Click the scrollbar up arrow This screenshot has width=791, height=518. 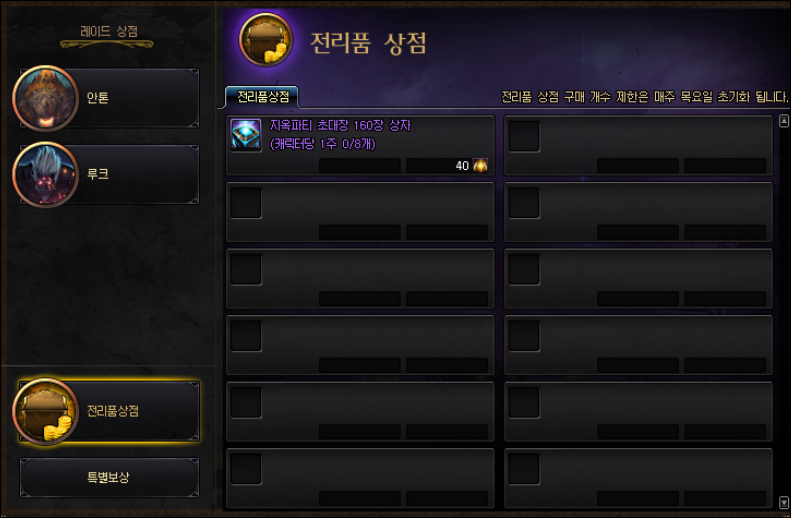[783, 121]
